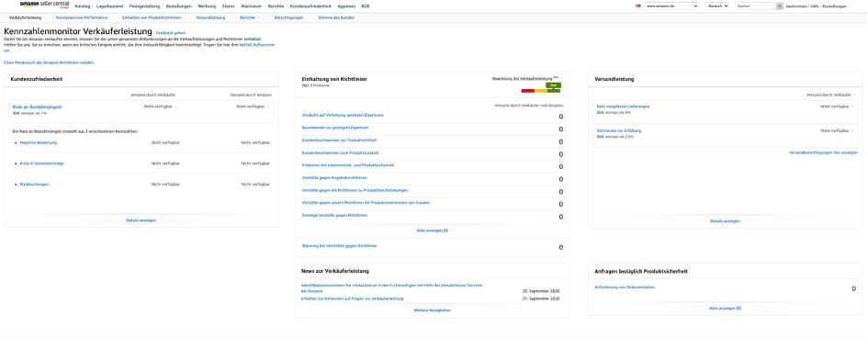Expand Bewertung der Verkäuferleistung dropdown

coord(527,79)
